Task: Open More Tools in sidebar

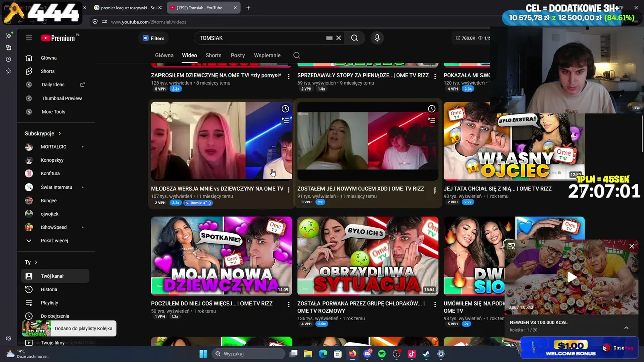Action: pyautogui.click(x=55, y=112)
